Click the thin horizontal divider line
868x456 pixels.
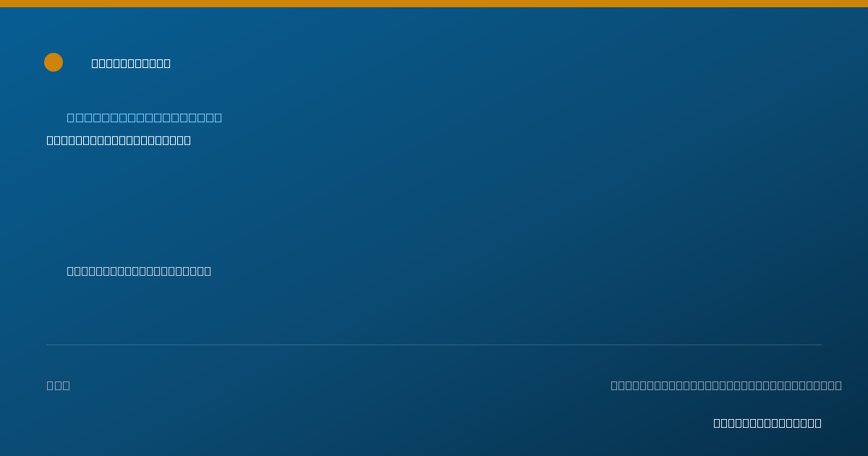(434, 345)
